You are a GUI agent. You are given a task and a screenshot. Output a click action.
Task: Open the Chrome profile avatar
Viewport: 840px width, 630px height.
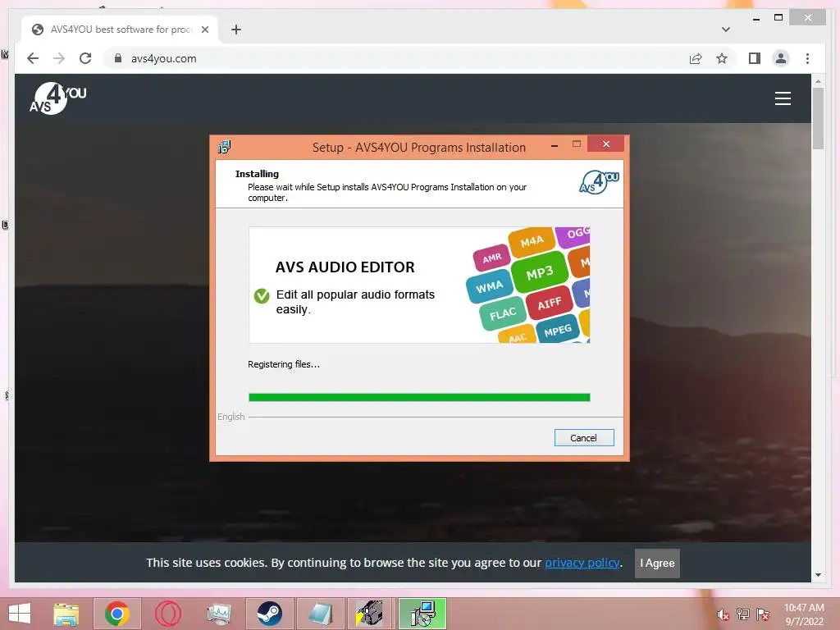pos(781,58)
